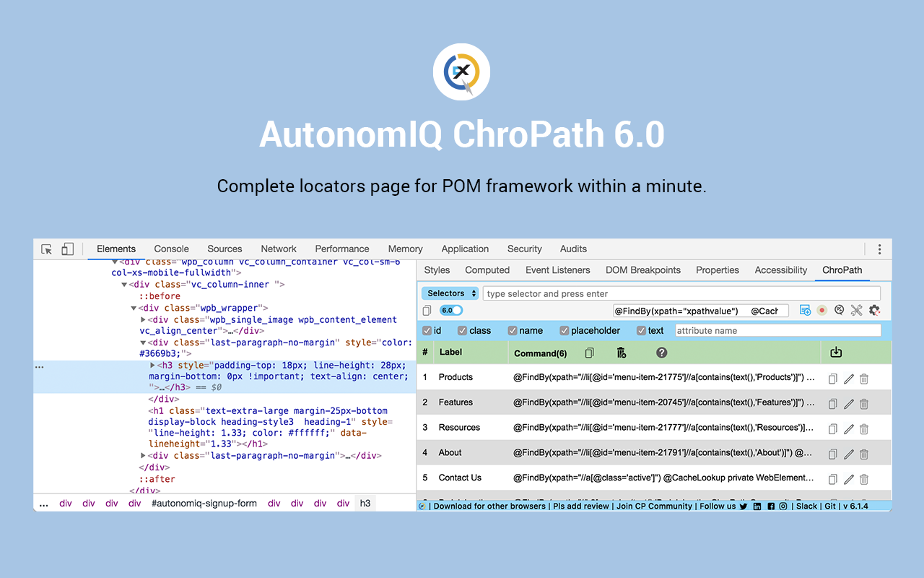Open the Network tab

click(x=279, y=249)
